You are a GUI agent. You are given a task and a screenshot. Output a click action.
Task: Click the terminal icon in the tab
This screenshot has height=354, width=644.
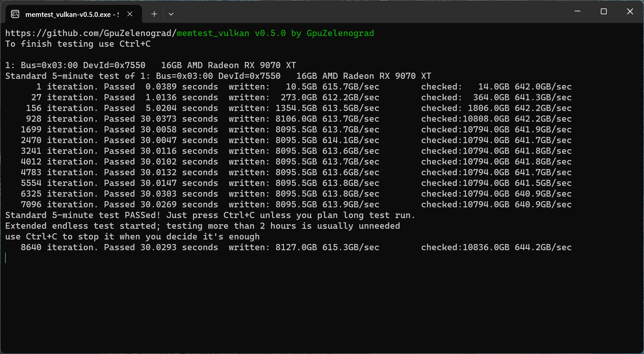(x=15, y=14)
